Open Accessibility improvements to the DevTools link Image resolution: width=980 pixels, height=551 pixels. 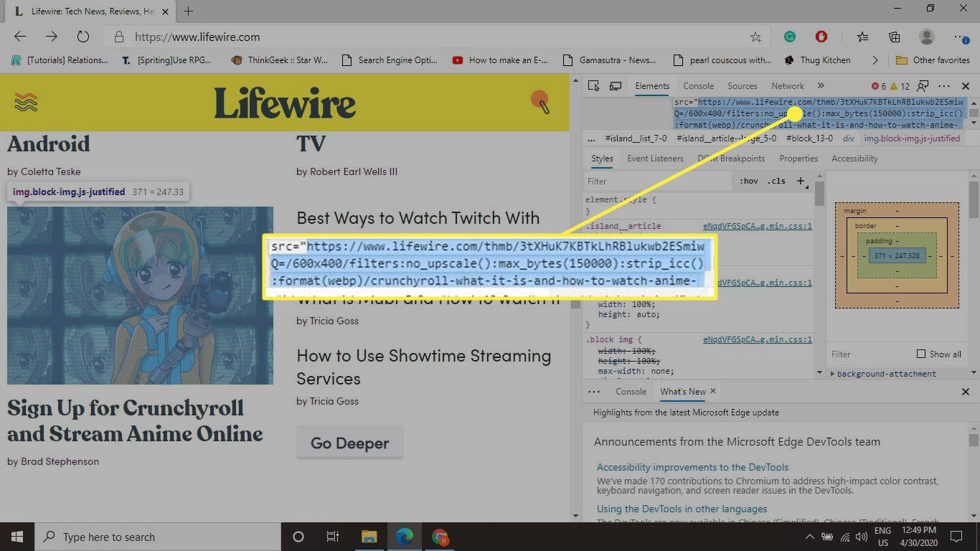pyautogui.click(x=692, y=467)
